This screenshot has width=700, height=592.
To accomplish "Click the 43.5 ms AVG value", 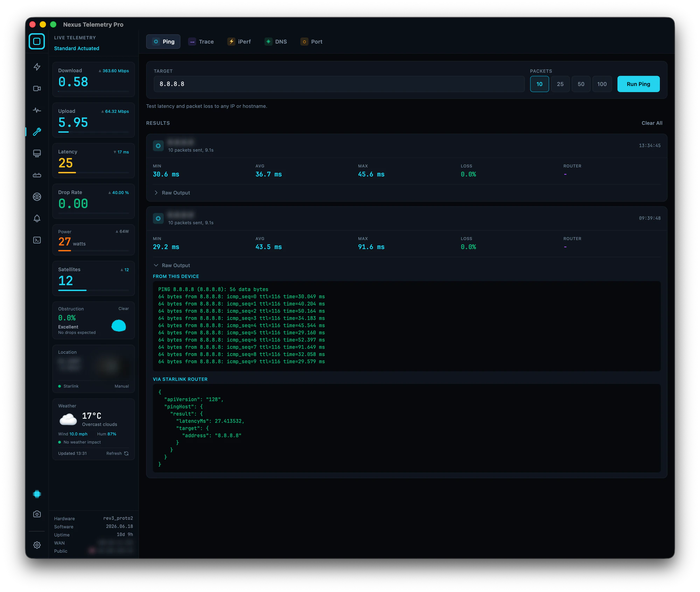I will point(268,247).
